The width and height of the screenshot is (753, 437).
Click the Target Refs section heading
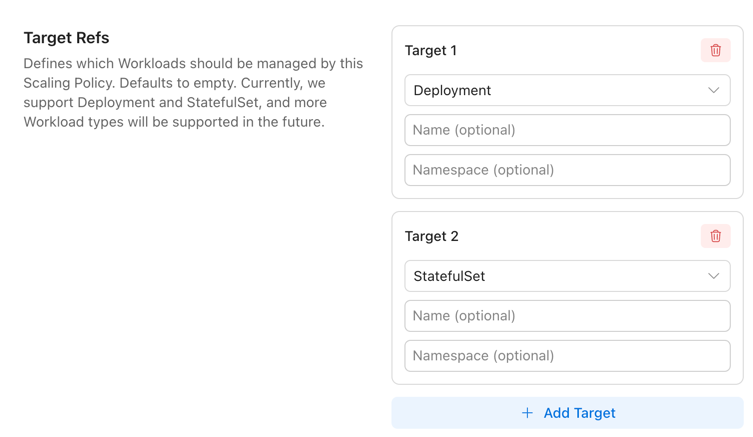click(66, 38)
